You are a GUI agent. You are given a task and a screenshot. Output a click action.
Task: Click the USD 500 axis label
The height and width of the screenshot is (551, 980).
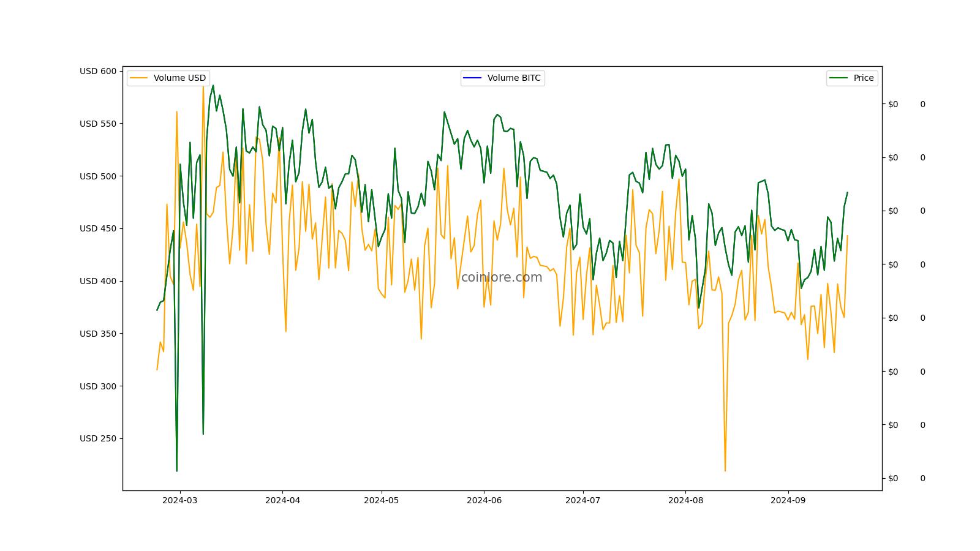click(x=97, y=176)
